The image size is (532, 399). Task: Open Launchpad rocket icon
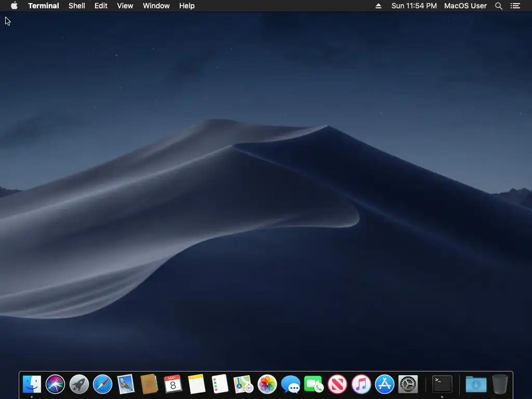(x=79, y=384)
